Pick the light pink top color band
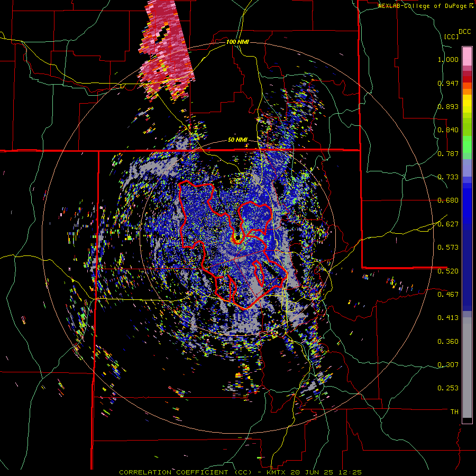The image size is (476, 476). [467, 57]
